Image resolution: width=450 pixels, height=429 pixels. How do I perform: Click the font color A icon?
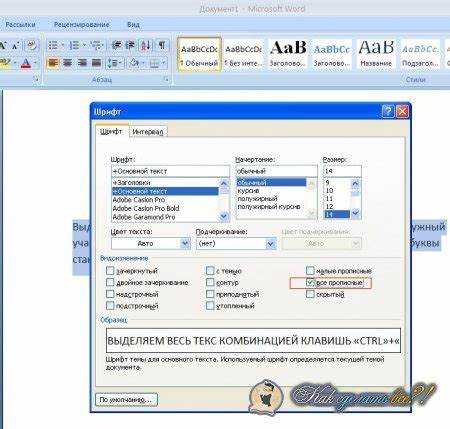(x=26, y=63)
